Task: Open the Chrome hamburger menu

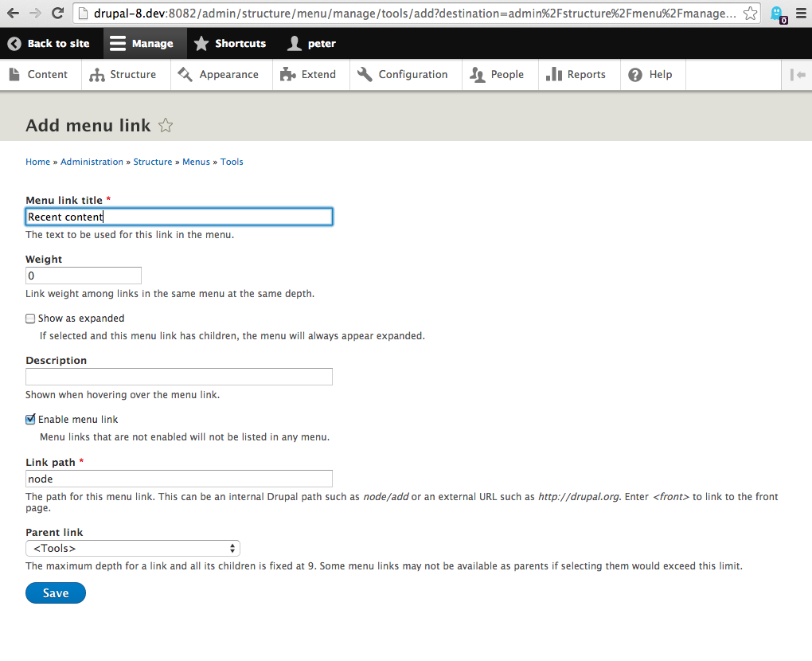Action: pos(801,14)
